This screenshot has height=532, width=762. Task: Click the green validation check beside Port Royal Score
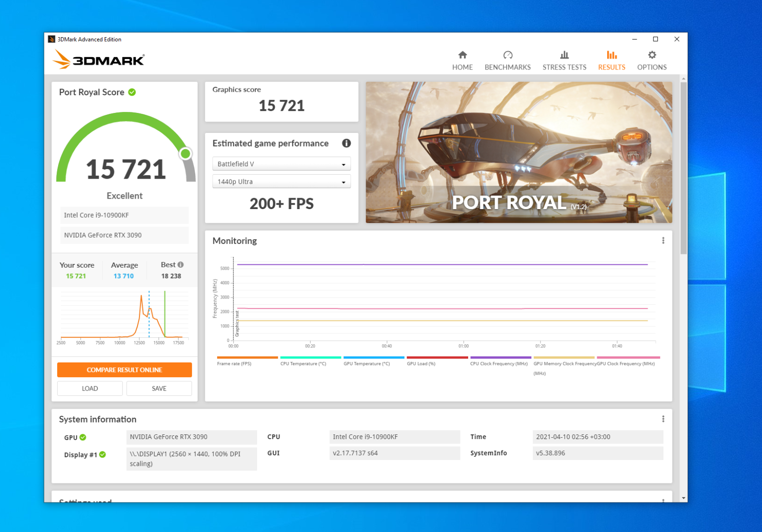point(132,92)
